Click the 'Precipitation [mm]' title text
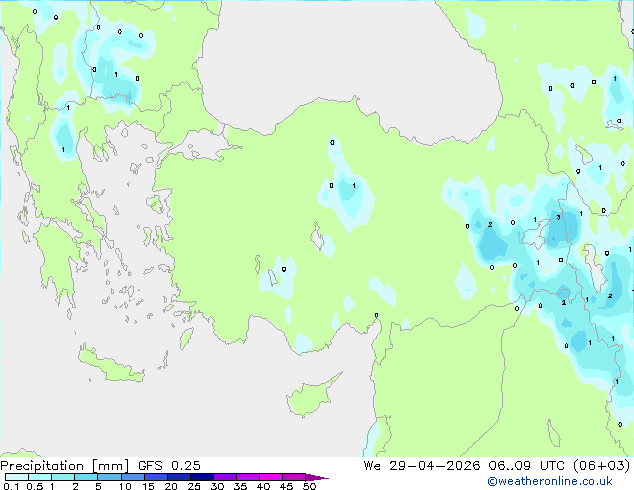The width and height of the screenshot is (634, 490). 64,466
